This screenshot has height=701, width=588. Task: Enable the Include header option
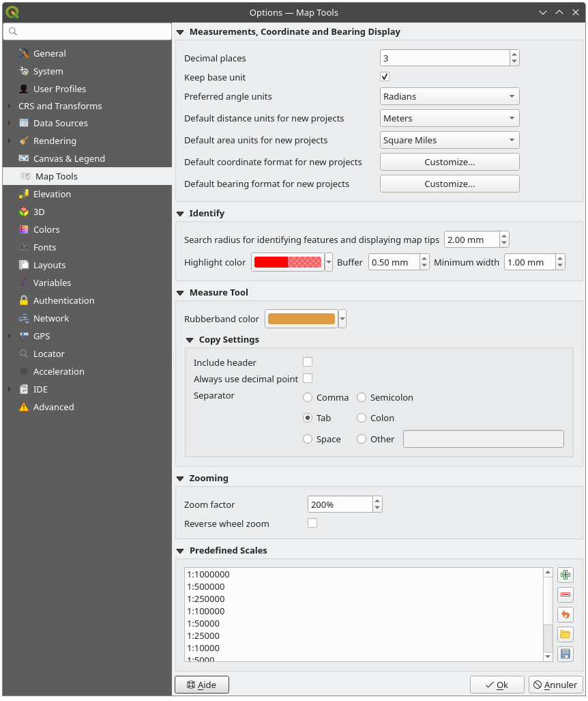click(x=308, y=362)
